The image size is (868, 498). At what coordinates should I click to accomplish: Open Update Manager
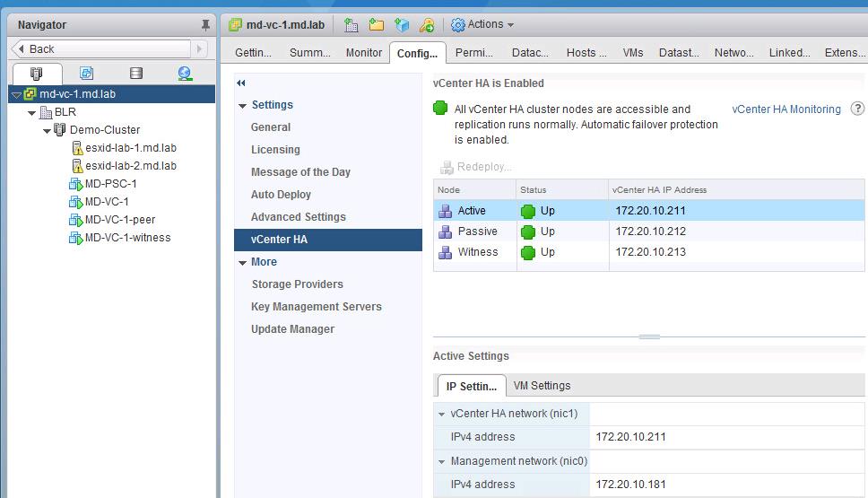[x=292, y=329]
